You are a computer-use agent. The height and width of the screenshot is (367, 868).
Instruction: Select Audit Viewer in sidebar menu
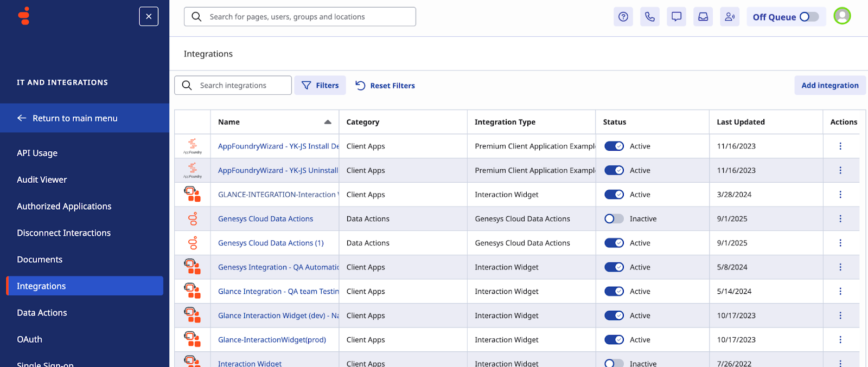[42, 179]
